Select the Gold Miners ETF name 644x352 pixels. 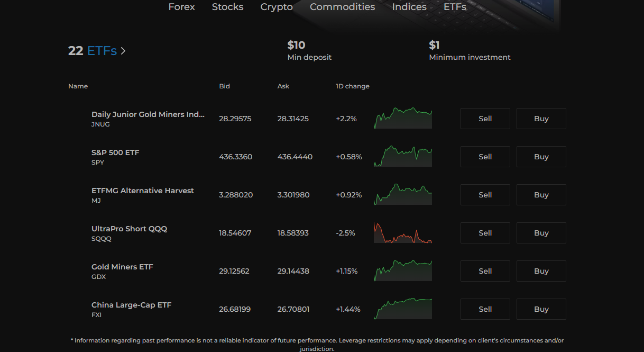[x=122, y=267]
